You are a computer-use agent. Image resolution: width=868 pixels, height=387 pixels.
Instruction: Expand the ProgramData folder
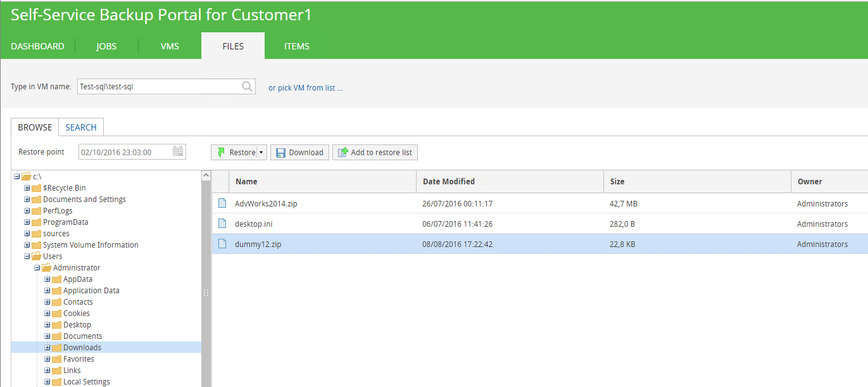click(x=27, y=222)
